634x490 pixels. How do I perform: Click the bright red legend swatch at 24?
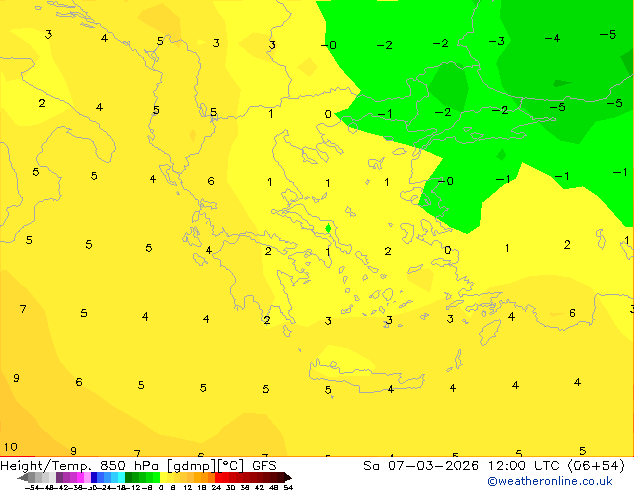coord(218,477)
